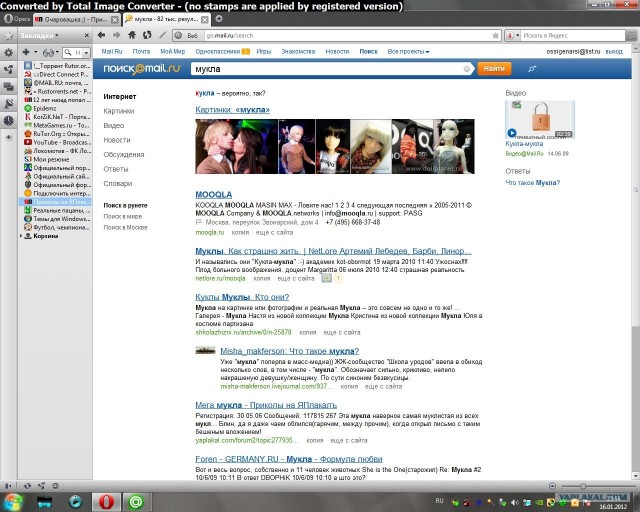
Task: Open the Opera Unite share panel icon
Action: coord(8,69)
